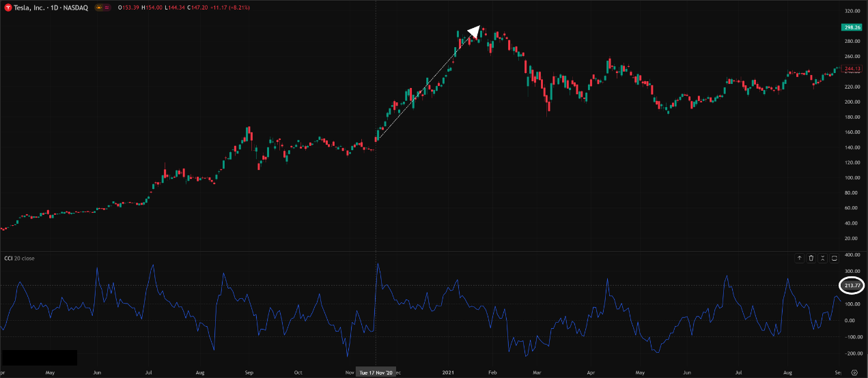This screenshot has height=378, width=868.
Task: Click the Feb label on time axis
Action: tap(492, 373)
